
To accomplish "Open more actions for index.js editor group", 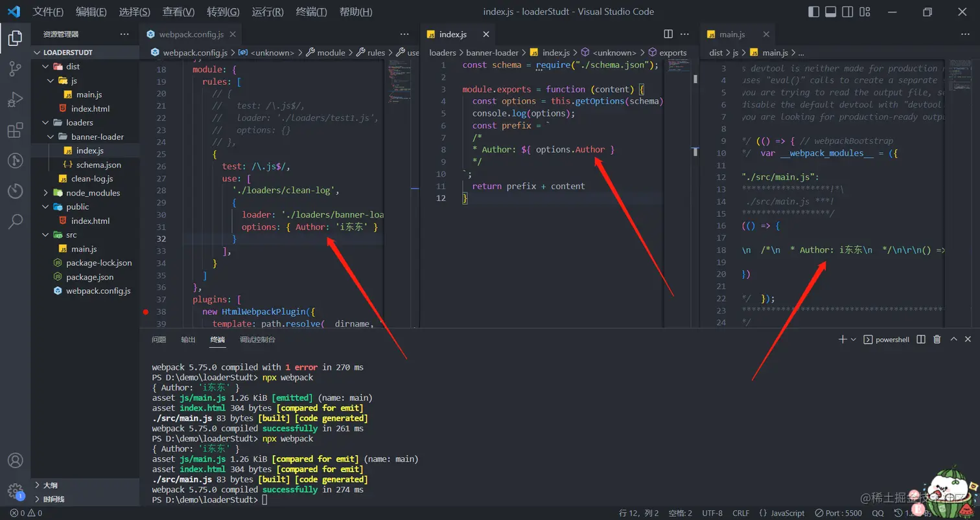I will coord(684,34).
